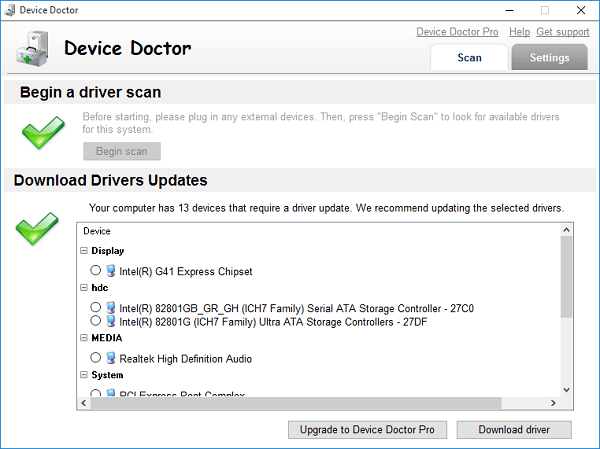Close the Device Doctor window
The width and height of the screenshot is (600, 449).
[581, 10]
